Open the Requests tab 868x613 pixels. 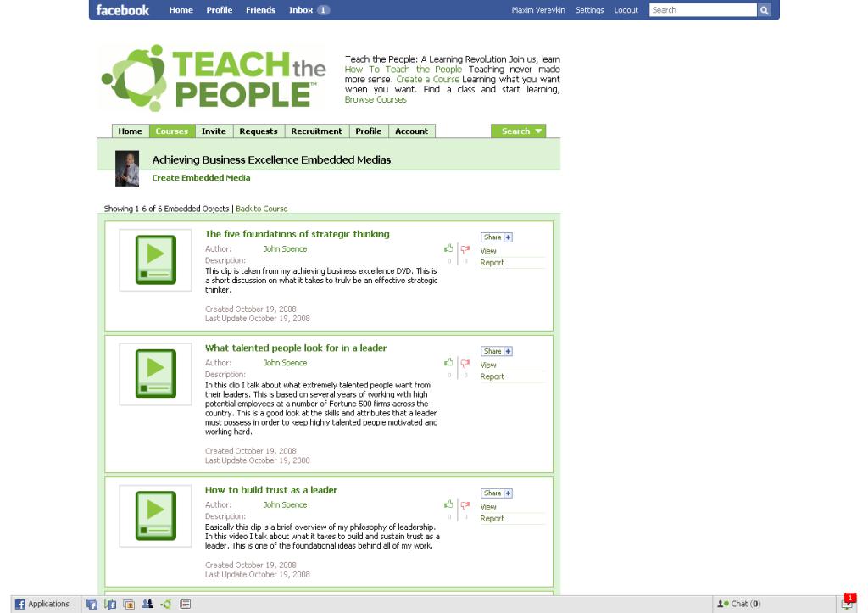[259, 131]
